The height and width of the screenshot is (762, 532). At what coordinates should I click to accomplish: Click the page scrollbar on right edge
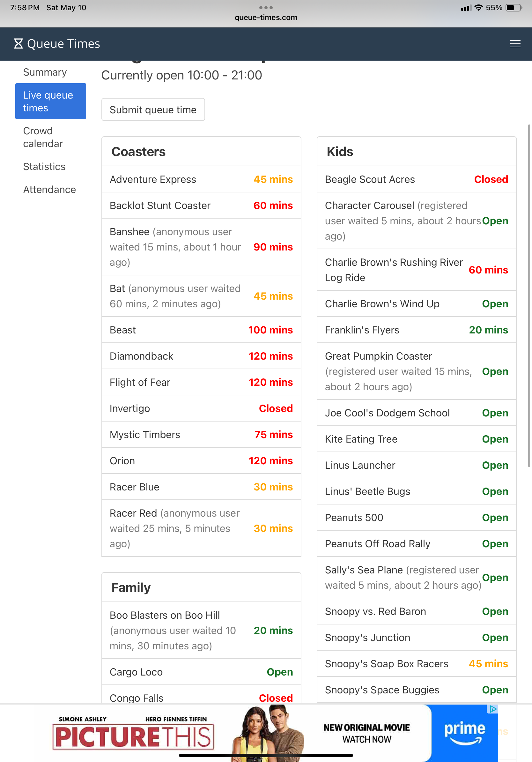(x=529, y=295)
